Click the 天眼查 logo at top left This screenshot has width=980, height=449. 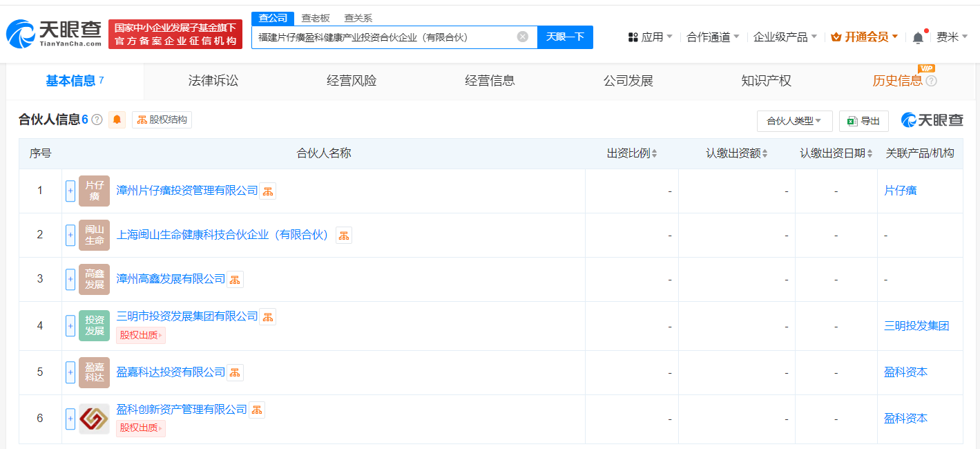(53, 34)
